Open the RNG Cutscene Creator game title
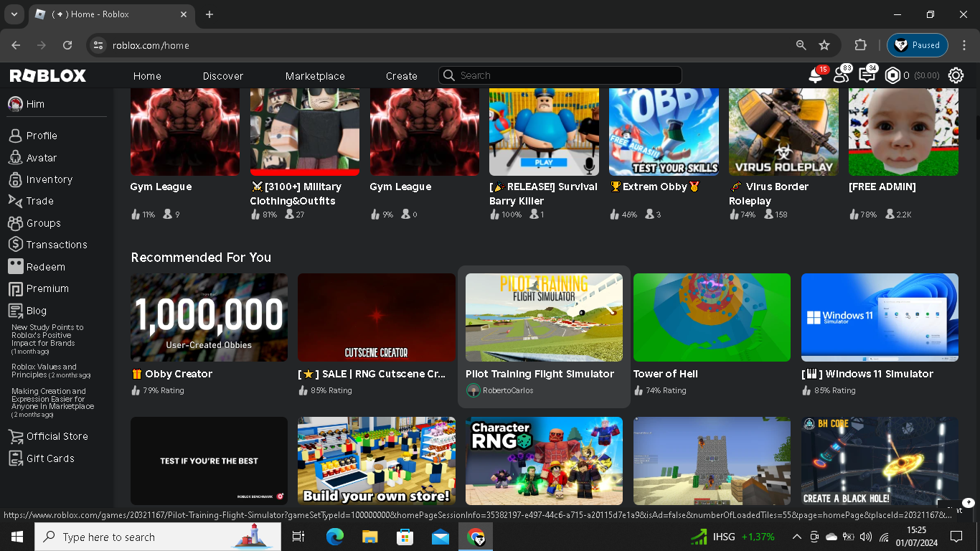The image size is (980, 551). pyautogui.click(x=372, y=374)
